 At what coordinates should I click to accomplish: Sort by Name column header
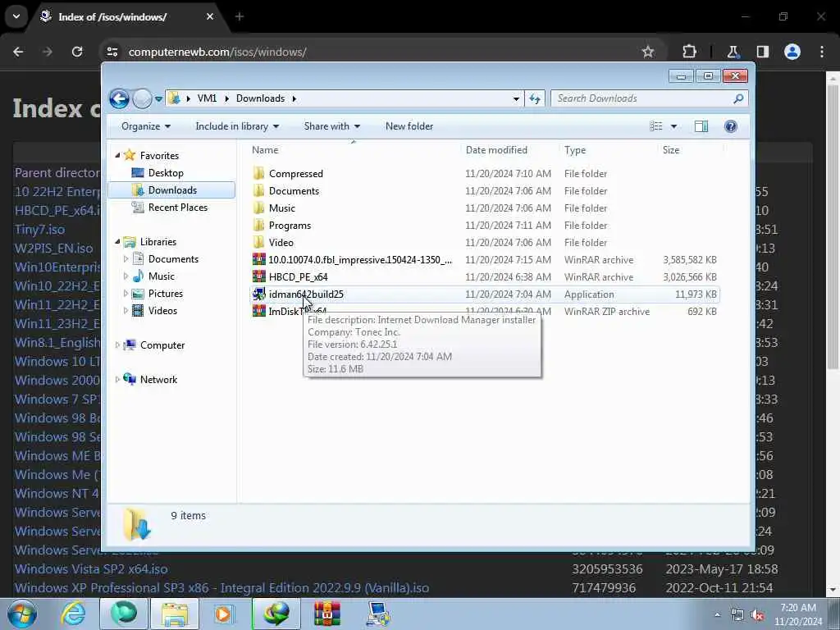point(265,150)
